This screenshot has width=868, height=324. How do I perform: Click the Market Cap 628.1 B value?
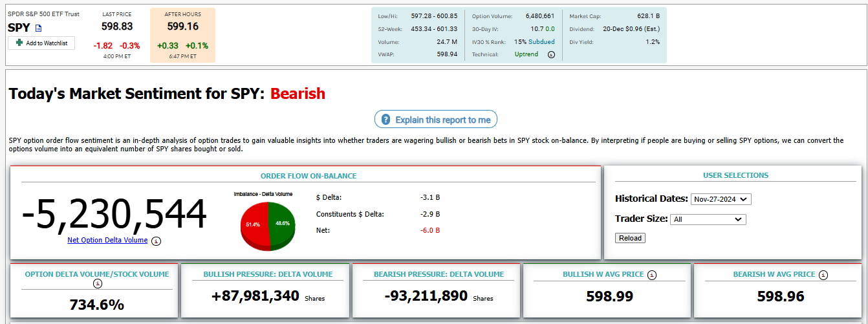tap(649, 16)
